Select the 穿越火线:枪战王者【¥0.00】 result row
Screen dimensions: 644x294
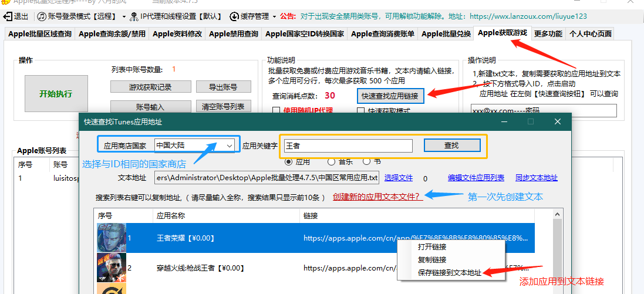(315, 268)
